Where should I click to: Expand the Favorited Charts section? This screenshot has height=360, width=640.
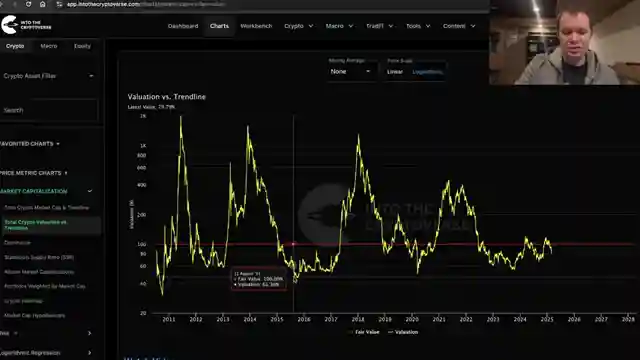tap(30, 144)
